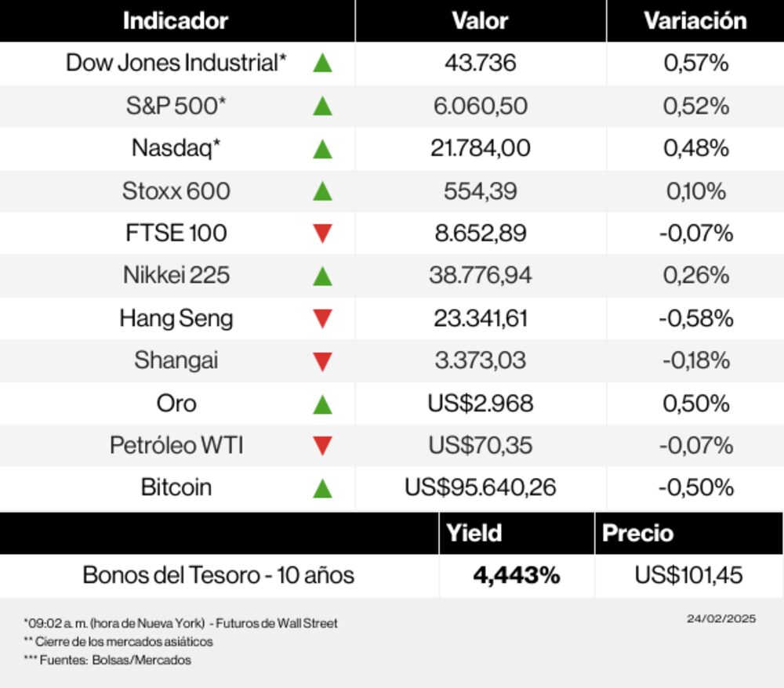
Task: Click the Indicador column header
Action: 176,21
